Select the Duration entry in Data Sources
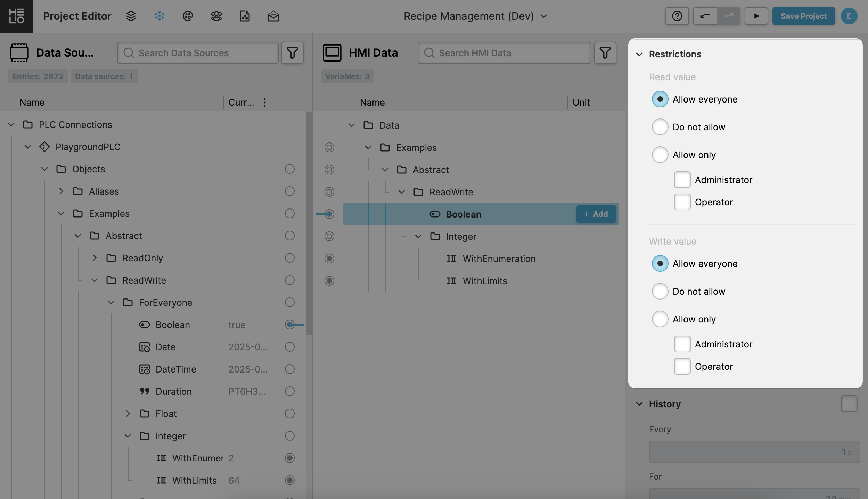The width and height of the screenshot is (868, 499). (x=173, y=391)
